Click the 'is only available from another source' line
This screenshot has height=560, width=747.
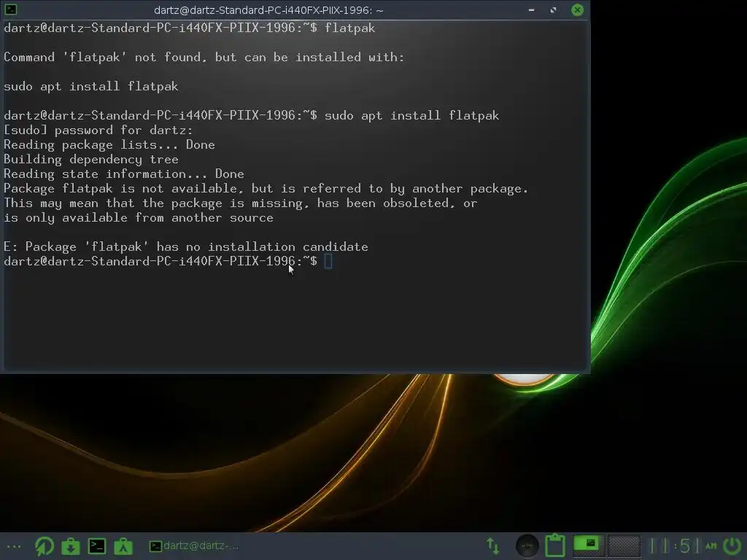click(139, 217)
